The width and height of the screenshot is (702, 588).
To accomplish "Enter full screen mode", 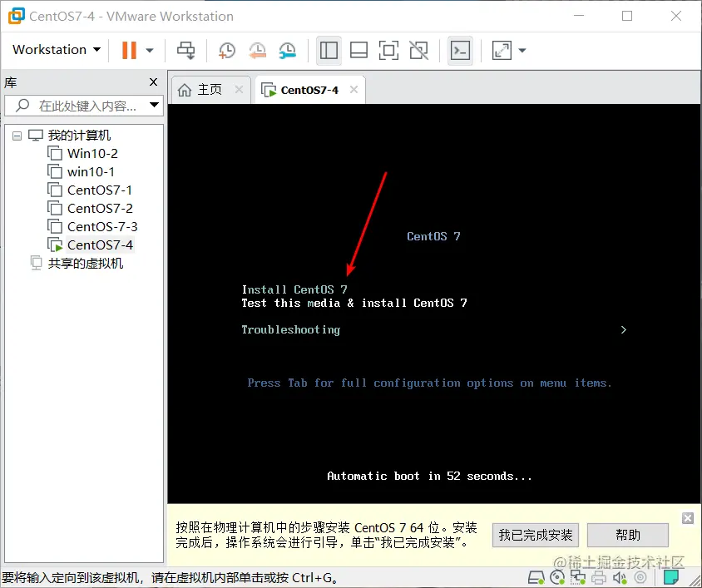I will 388,50.
